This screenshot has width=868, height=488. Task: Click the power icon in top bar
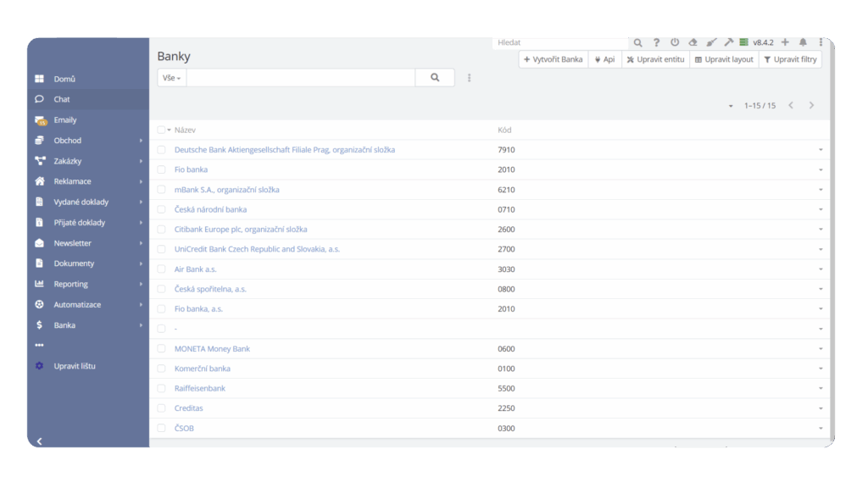675,42
